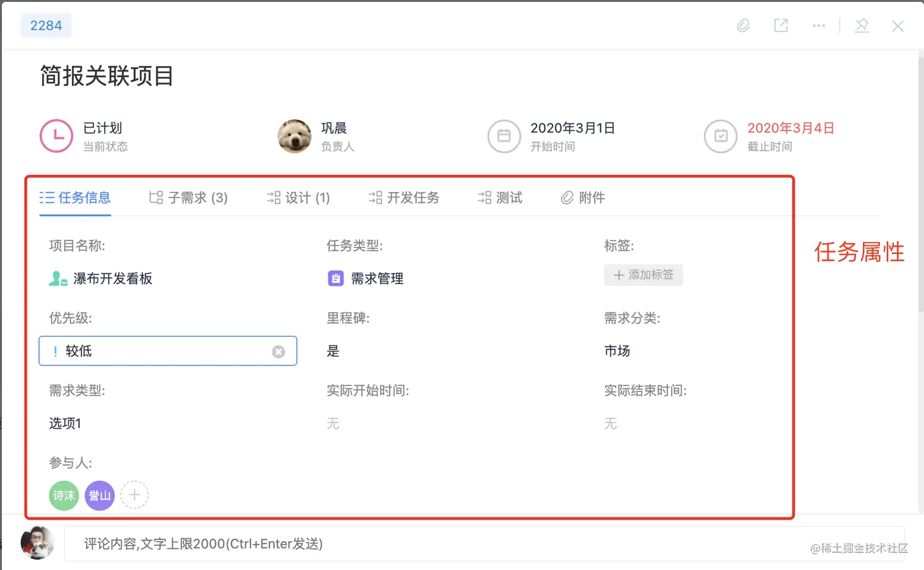Open the 附件 tab
924x570 pixels.
(x=583, y=197)
